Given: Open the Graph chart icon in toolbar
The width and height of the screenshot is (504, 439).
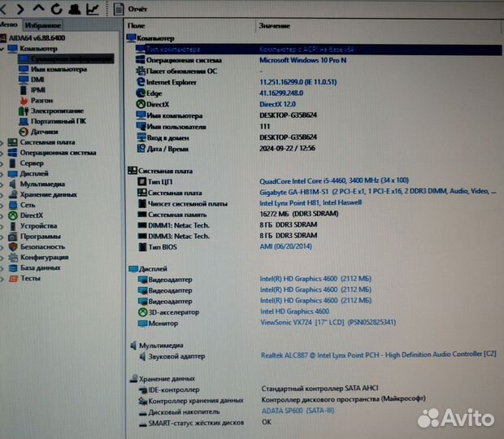Looking at the screenshot, I should pos(93,9).
